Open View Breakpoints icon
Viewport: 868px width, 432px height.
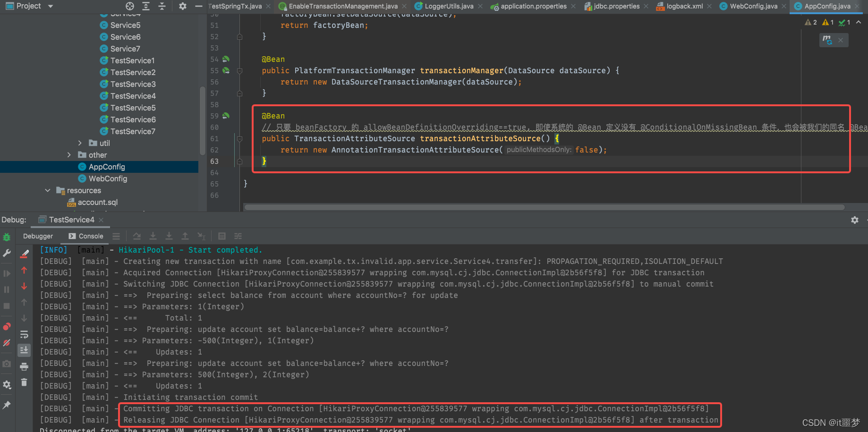7,327
